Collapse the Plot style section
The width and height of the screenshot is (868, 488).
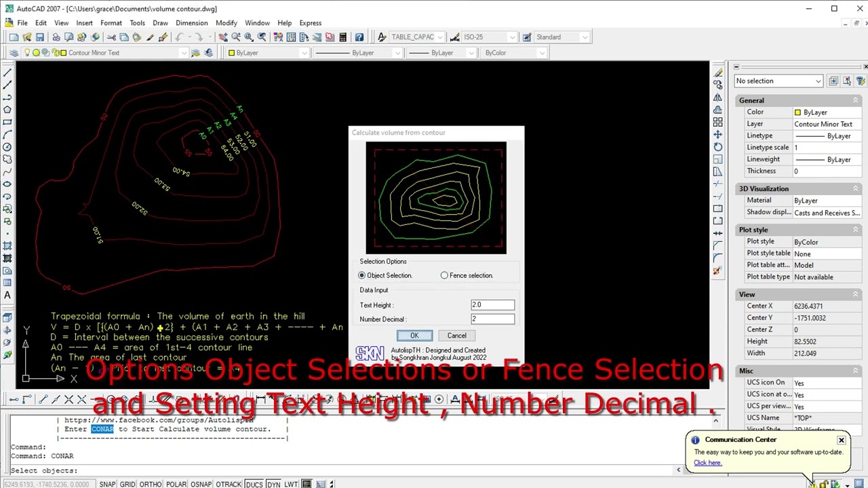click(856, 230)
